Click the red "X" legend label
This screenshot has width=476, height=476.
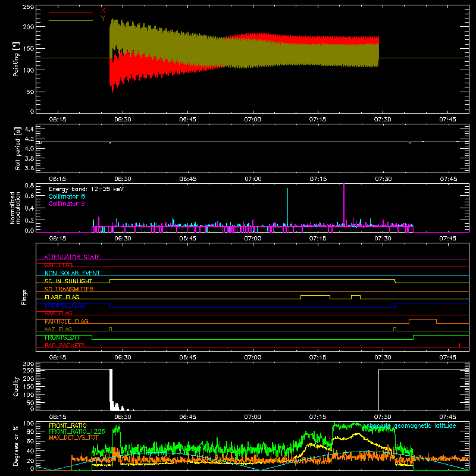point(103,10)
